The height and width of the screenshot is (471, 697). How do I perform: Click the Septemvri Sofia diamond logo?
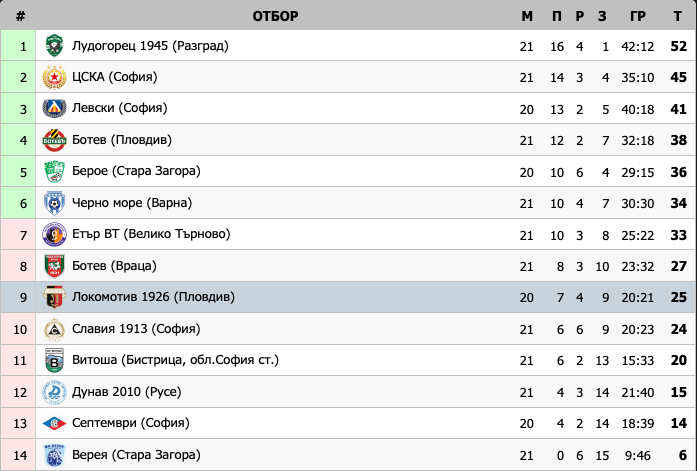pos(54,423)
